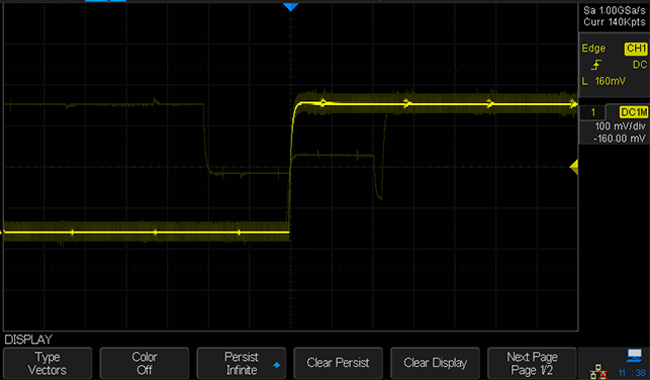Click the network disconnected status icon

tap(599, 372)
